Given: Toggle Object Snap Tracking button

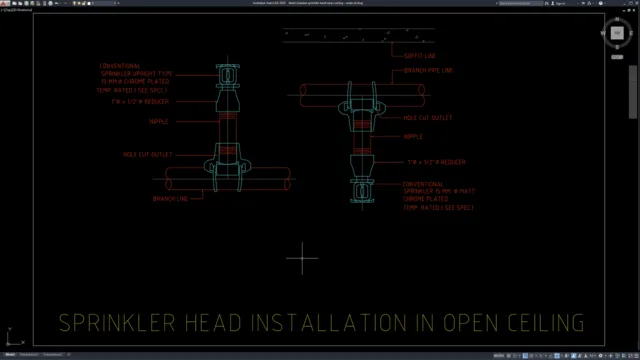Looking at the screenshot, I should pyautogui.click(x=551, y=356).
